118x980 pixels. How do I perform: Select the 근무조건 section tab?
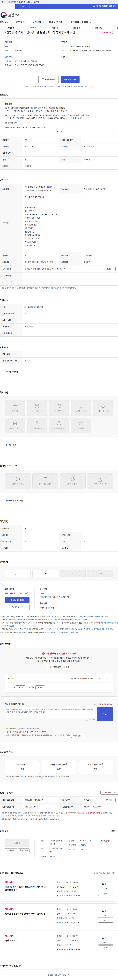33,28
